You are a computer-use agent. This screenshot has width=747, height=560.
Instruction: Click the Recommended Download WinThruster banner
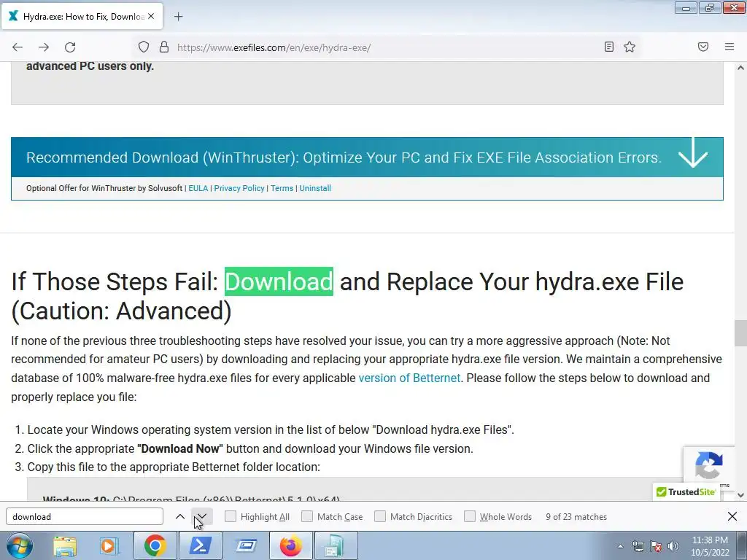point(367,157)
